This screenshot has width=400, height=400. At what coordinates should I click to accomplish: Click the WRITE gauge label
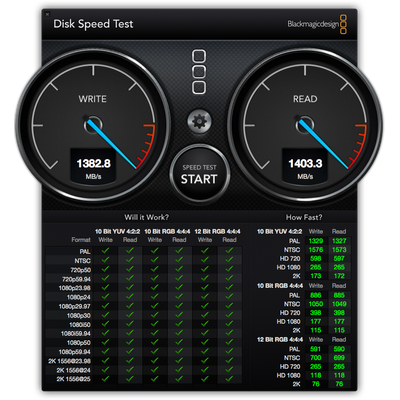click(x=92, y=99)
